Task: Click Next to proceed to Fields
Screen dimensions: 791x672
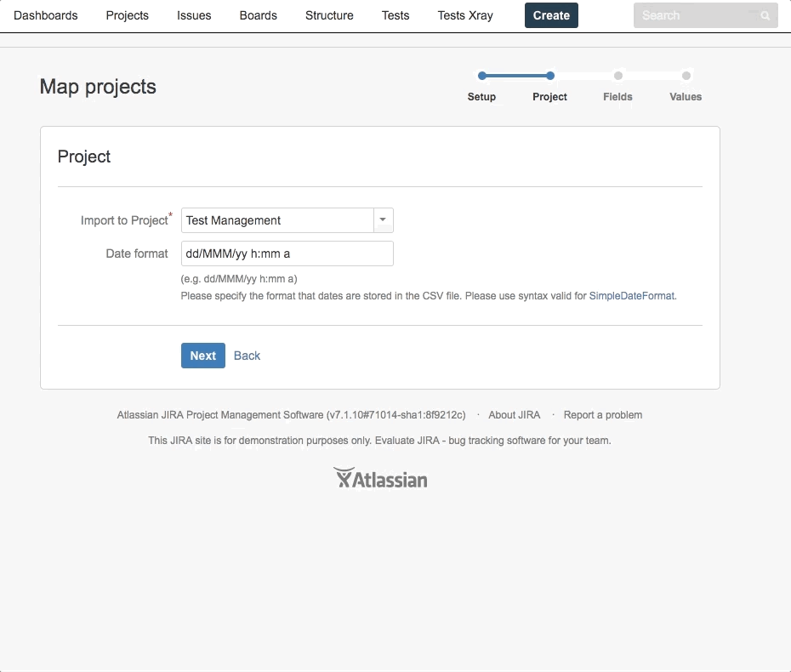Action: pyautogui.click(x=202, y=356)
